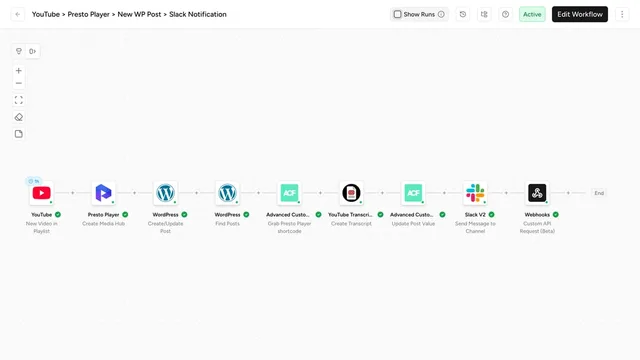This screenshot has width=640, height=360.
Task: Click the Edit Workflow button
Action: (580, 14)
